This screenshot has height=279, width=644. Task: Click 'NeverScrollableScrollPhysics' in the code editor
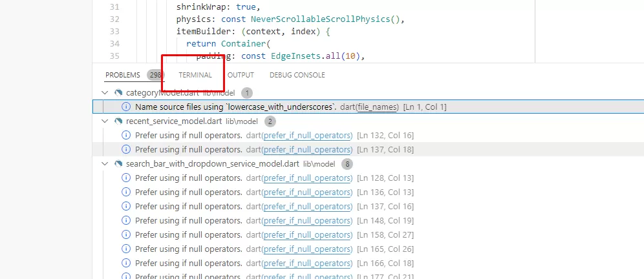(x=319, y=19)
